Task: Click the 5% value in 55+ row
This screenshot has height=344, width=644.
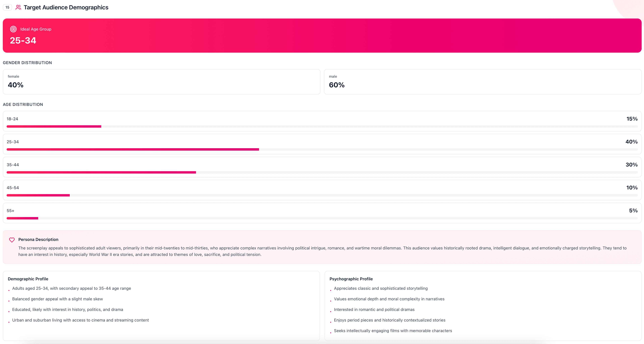Action: click(633, 211)
